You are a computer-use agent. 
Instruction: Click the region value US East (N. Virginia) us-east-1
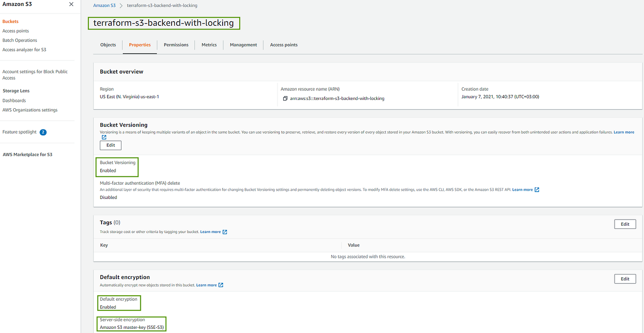[x=129, y=97]
